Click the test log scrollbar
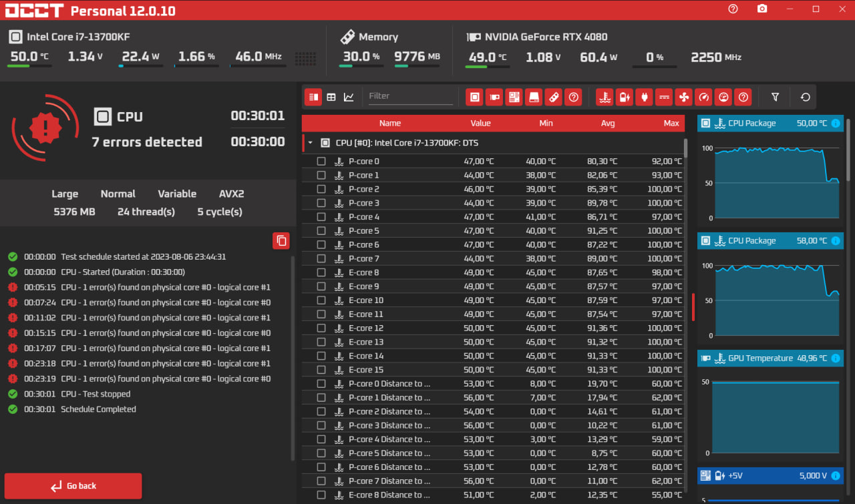This screenshot has width=855, height=504. pos(293,357)
